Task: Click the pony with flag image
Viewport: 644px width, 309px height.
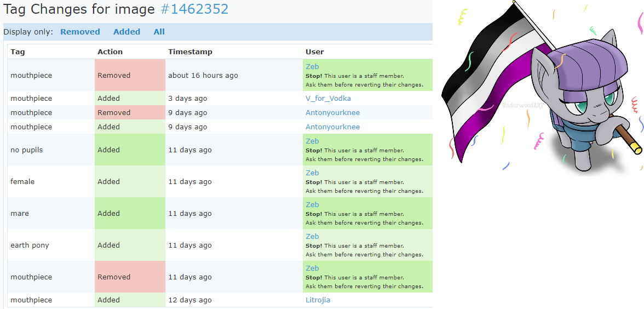Action: click(x=542, y=87)
